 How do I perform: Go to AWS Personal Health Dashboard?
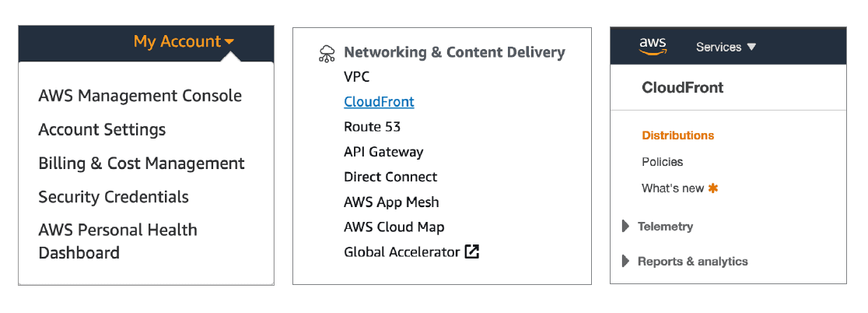(x=117, y=241)
